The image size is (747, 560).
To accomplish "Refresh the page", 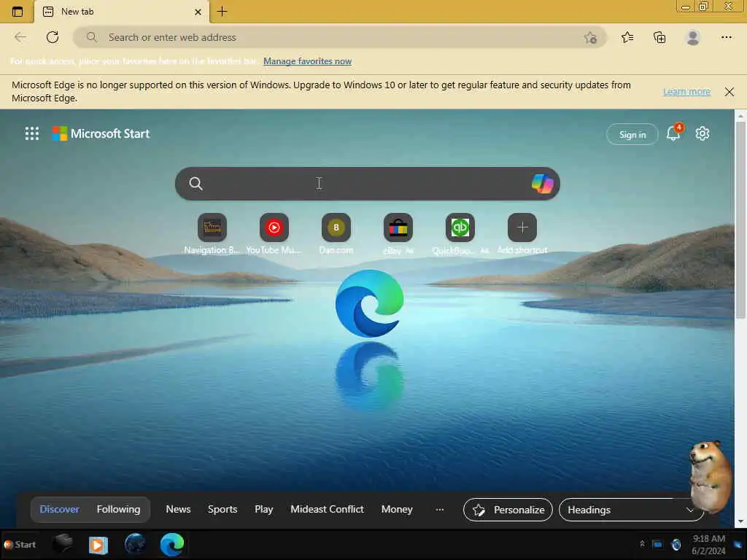I will [x=53, y=37].
